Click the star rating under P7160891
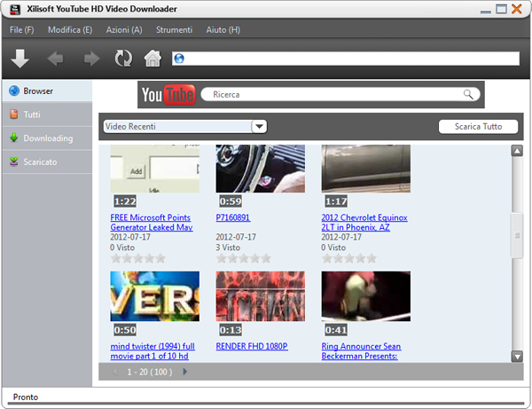Viewport: 532px width, 409px height. [x=244, y=259]
